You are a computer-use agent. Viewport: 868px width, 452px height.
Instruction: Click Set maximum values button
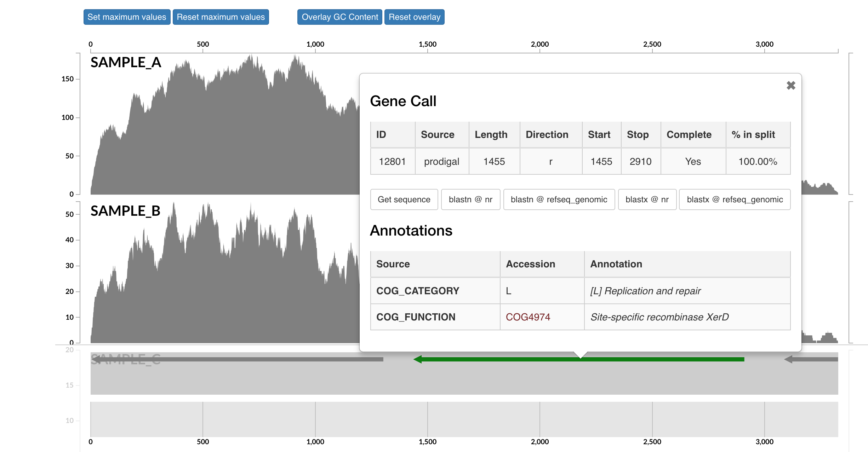tap(127, 17)
